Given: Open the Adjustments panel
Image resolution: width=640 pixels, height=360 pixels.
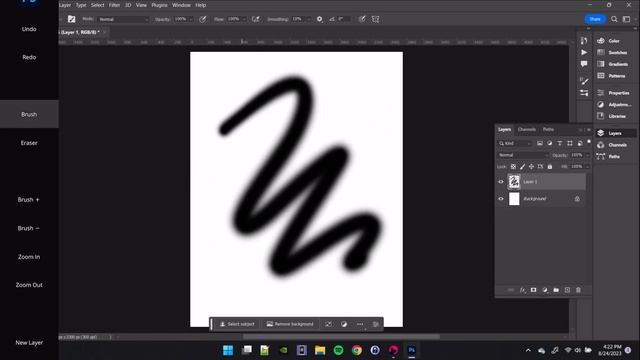Looking at the screenshot, I should point(614,104).
